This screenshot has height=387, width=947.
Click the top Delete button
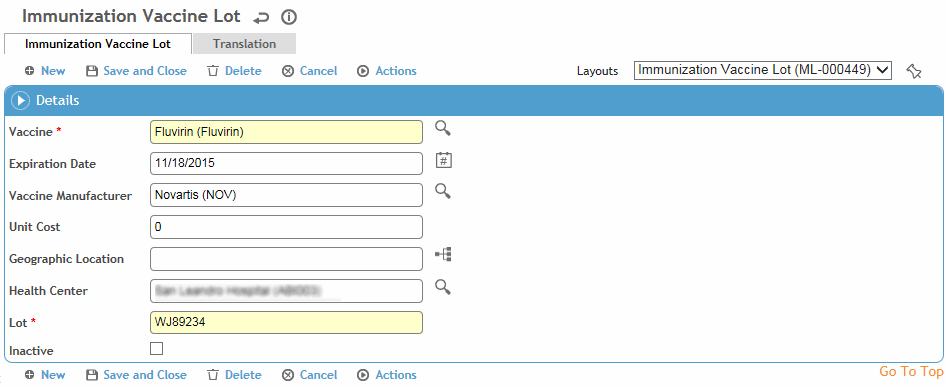tap(234, 71)
